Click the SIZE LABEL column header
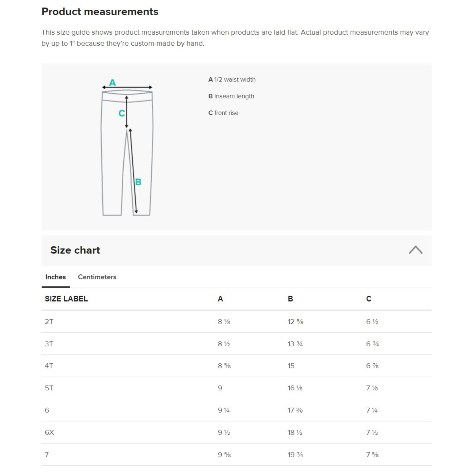Image resolution: width=476 pixels, height=476 pixels. 66,299
